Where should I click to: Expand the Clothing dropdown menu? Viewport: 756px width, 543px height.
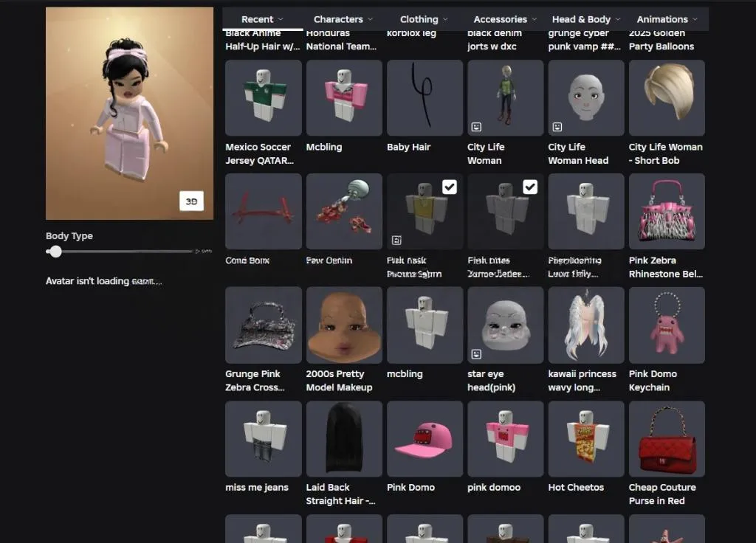click(x=424, y=19)
